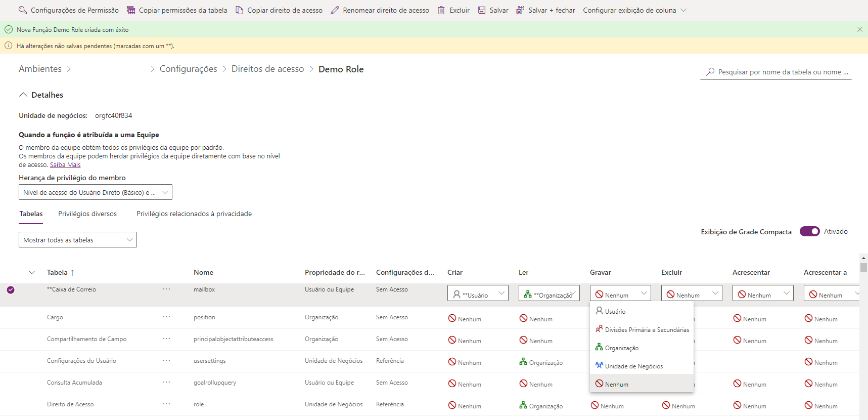Uncheck the Caixa de Correio row checkmark

pyautogui.click(x=11, y=290)
